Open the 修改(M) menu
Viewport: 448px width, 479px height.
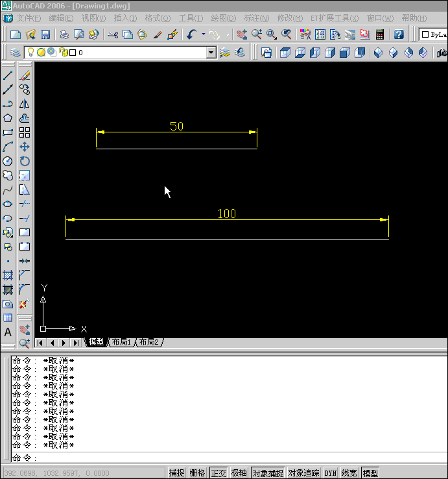tap(290, 18)
